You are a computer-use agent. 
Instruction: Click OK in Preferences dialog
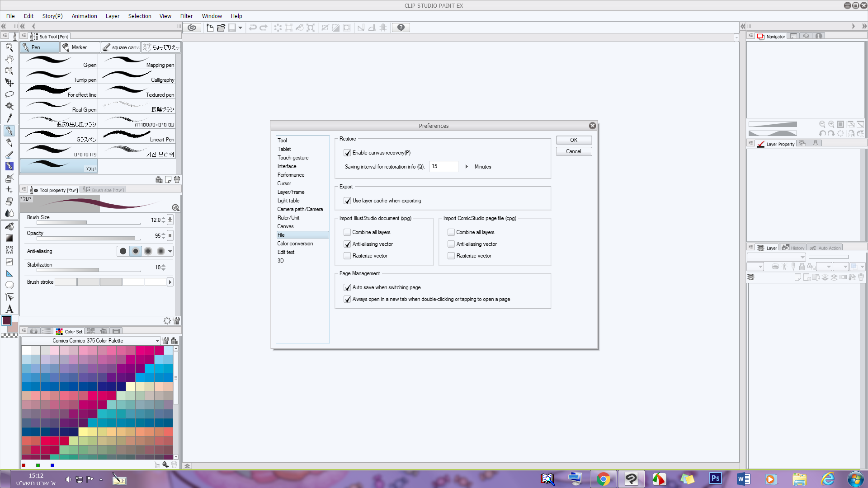(x=573, y=140)
